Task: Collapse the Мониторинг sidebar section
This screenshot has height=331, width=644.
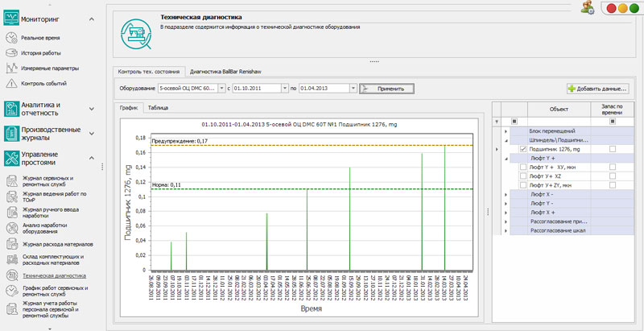Action: [x=92, y=19]
